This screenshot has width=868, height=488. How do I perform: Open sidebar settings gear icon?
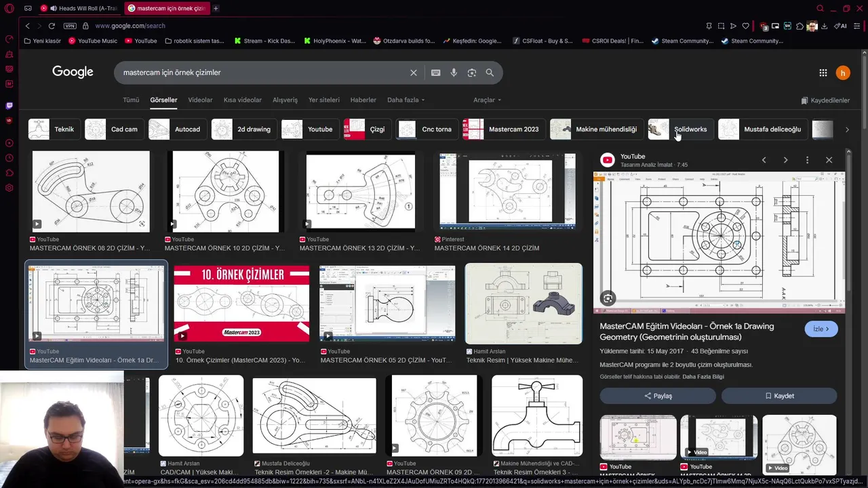click(x=9, y=188)
